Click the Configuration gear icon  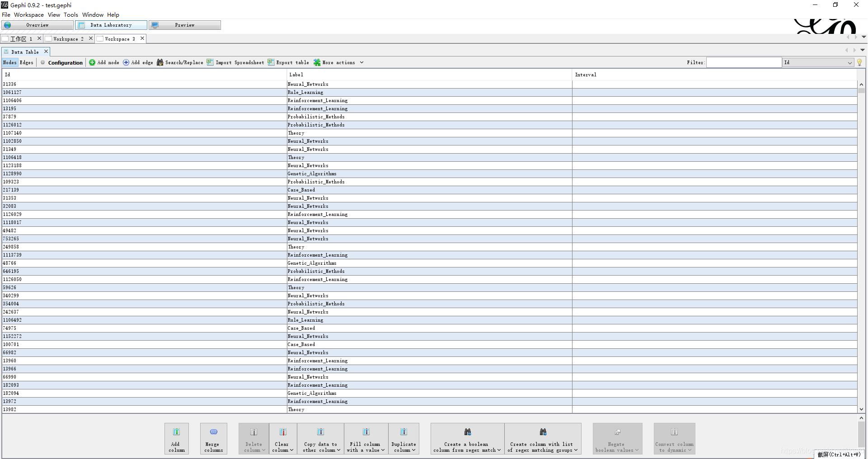(x=43, y=62)
